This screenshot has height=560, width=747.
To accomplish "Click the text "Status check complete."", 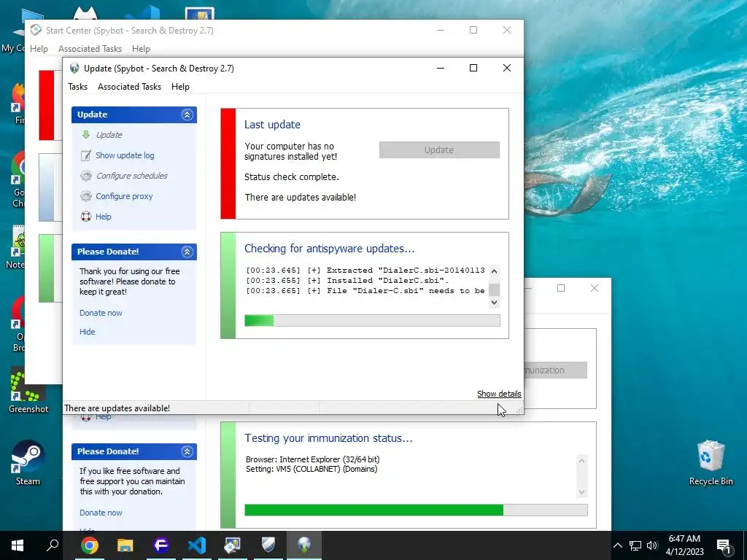I will tap(292, 176).
